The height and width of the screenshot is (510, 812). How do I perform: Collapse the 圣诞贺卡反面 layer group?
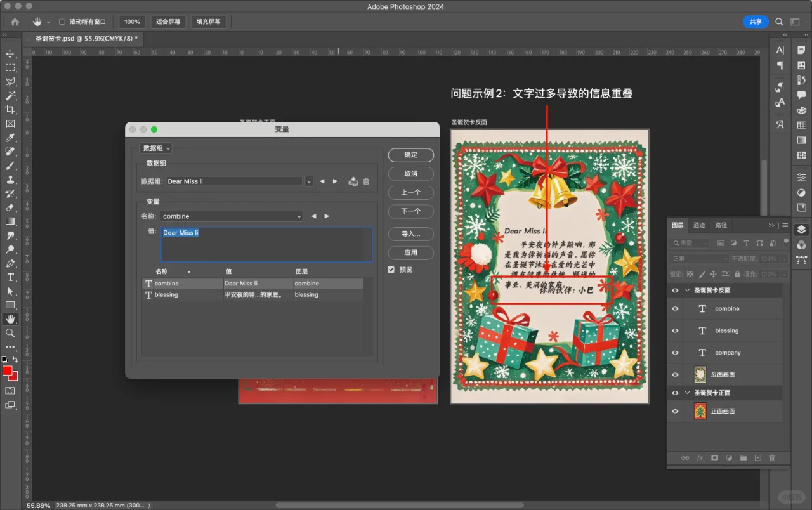[687, 291]
